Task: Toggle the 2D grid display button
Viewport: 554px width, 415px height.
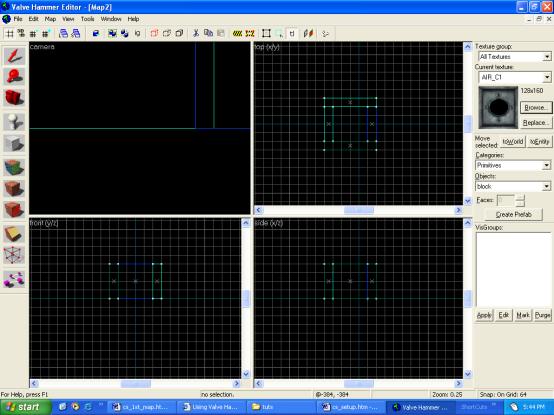Action: (10, 33)
